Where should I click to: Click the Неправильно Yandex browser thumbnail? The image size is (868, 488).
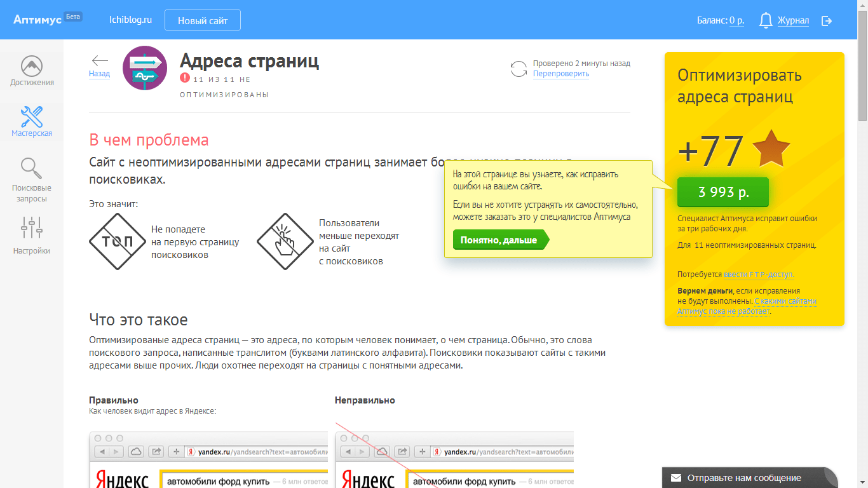(454, 460)
